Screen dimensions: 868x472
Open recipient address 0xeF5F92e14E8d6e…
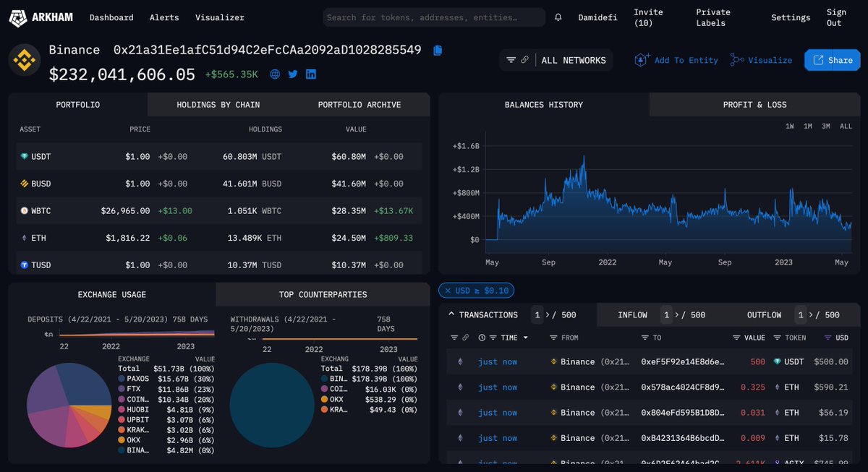682,361
